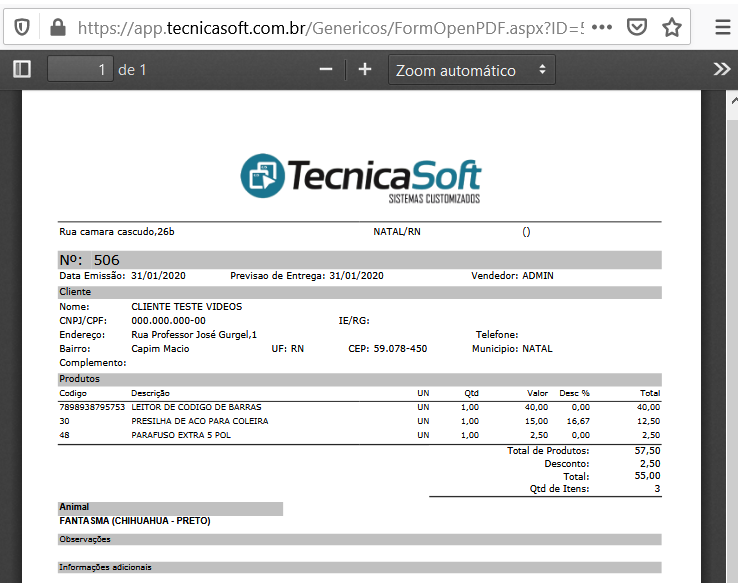The image size is (738, 583).
Task: Click the final Total value 55,00
Action: pos(647,476)
